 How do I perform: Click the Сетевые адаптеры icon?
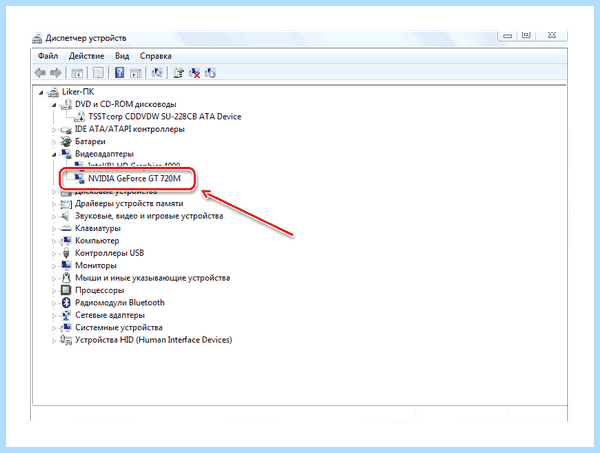(x=66, y=315)
